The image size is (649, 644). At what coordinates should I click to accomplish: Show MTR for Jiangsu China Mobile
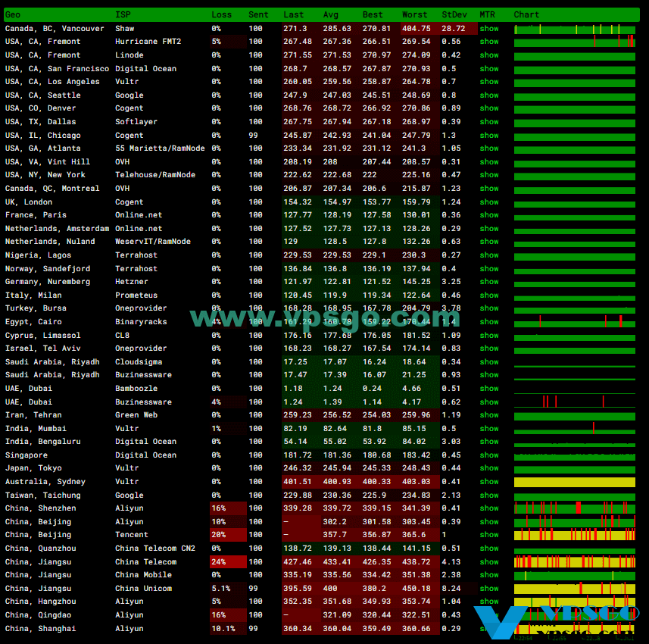click(x=488, y=575)
